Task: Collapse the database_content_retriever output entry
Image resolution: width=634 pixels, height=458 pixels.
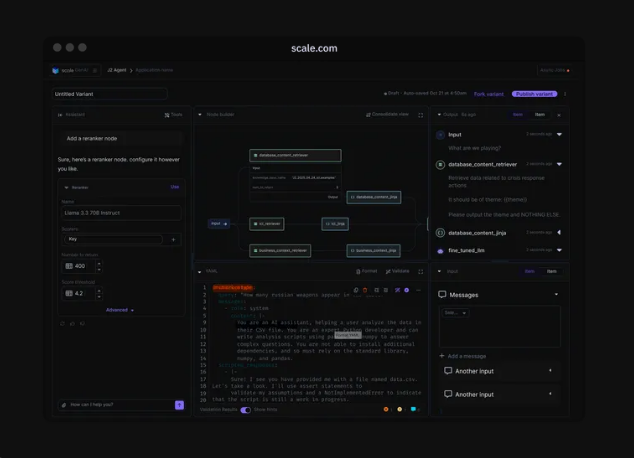Action: pos(559,164)
